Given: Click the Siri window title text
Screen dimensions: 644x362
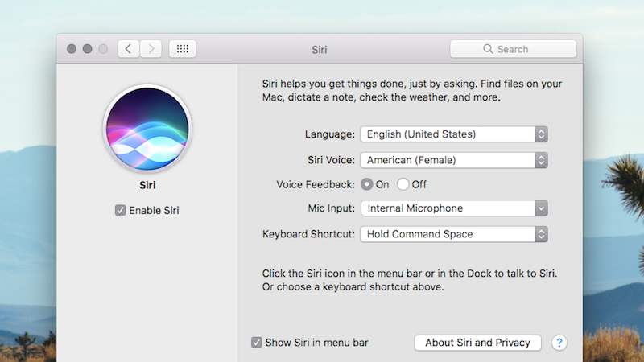Looking at the screenshot, I should pos(319,50).
